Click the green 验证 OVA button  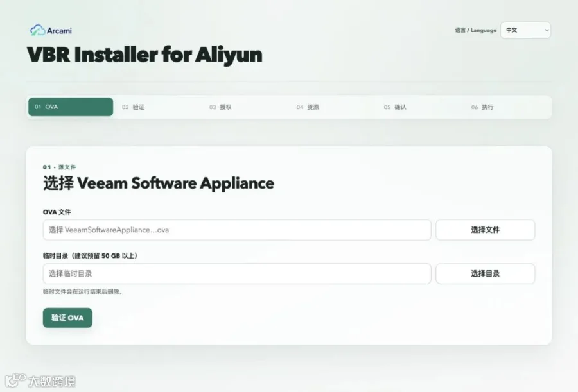(x=67, y=318)
